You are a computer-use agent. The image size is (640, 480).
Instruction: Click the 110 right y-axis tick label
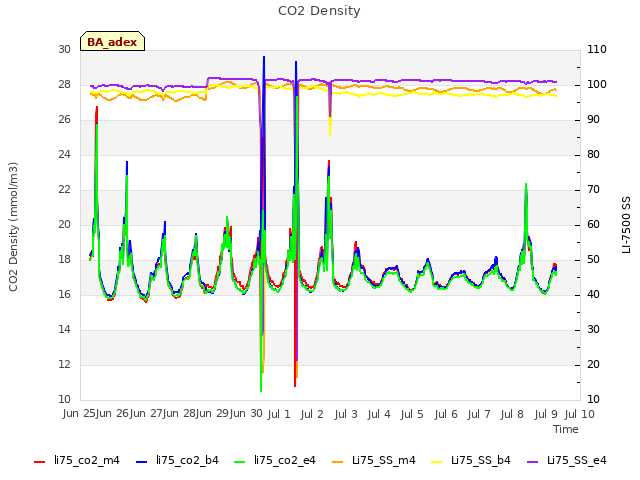point(597,49)
